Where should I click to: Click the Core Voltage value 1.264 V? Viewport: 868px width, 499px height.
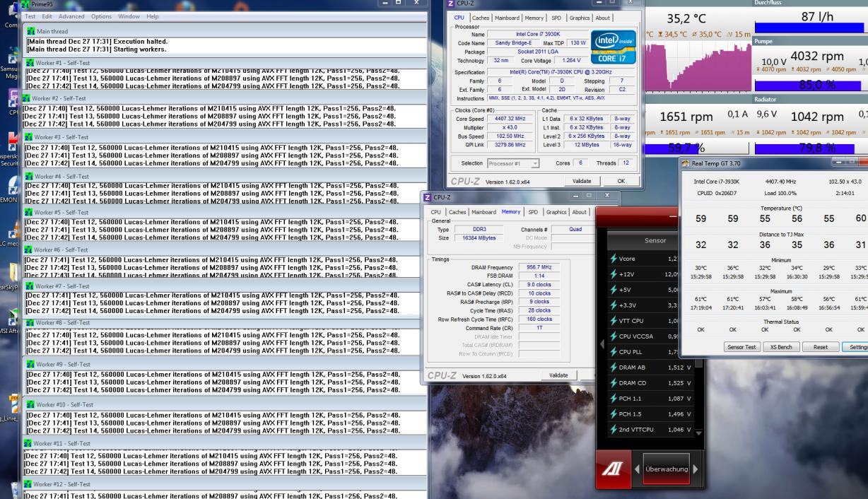click(x=572, y=61)
